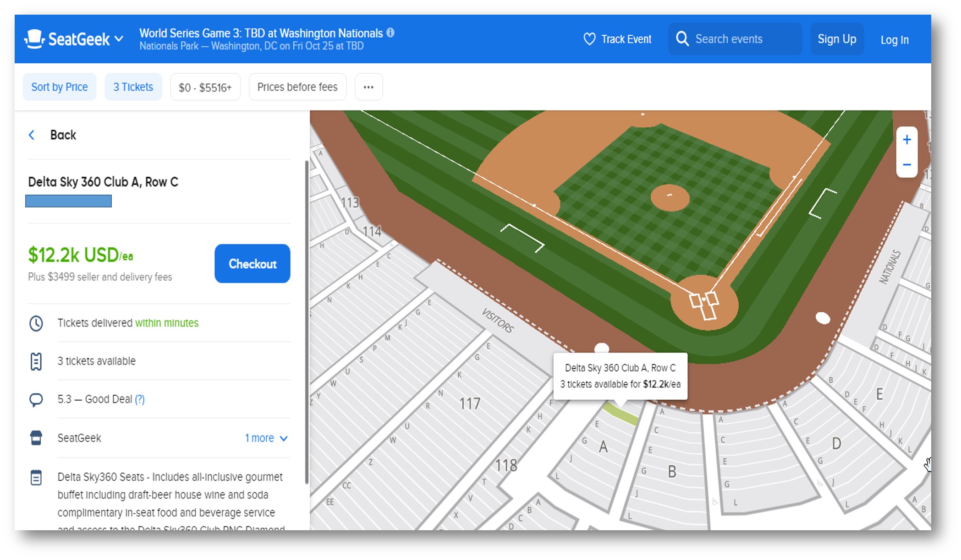Click '3 tickets available' text
This screenshot has height=560, width=961.
[x=97, y=361]
